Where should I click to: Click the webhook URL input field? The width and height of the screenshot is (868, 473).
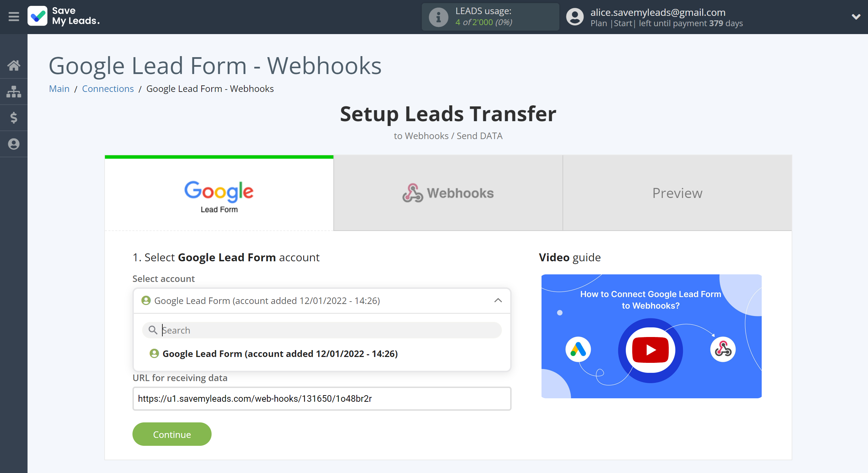(321, 399)
